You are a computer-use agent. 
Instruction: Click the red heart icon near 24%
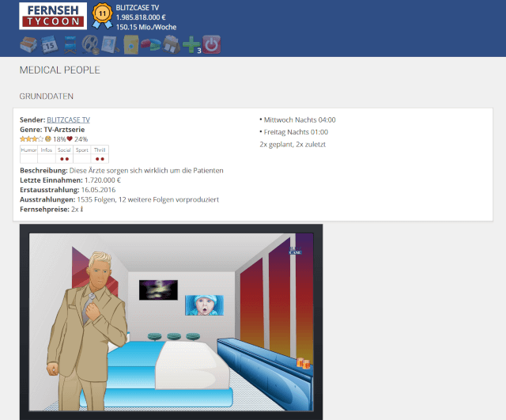[x=70, y=139]
